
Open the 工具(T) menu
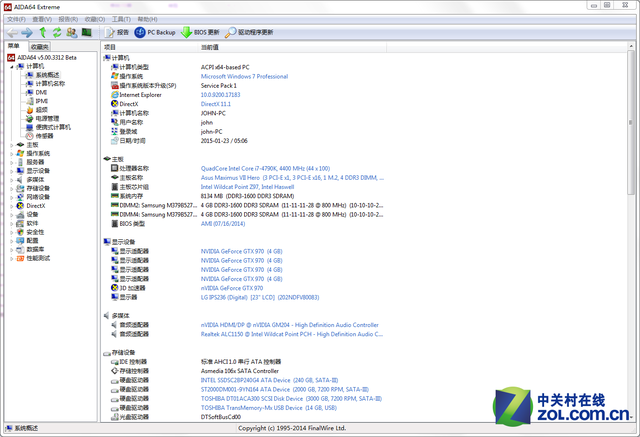coord(121,19)
